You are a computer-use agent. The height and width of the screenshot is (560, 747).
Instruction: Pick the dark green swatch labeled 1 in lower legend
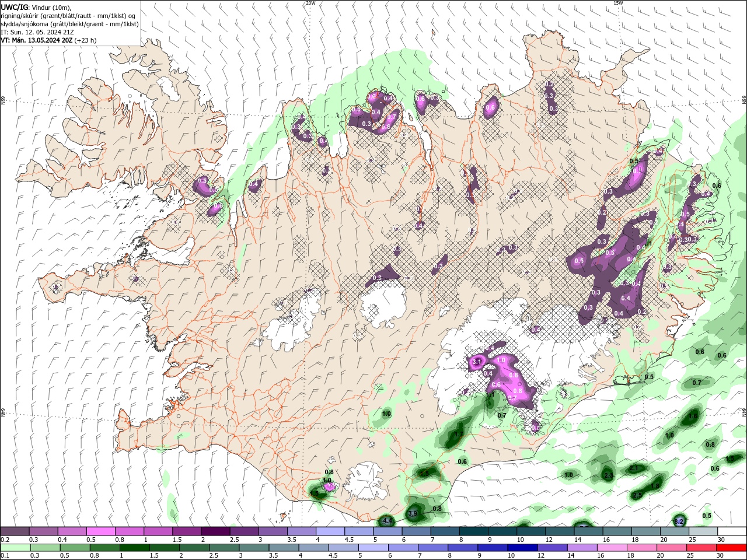[x=135, y=548]
